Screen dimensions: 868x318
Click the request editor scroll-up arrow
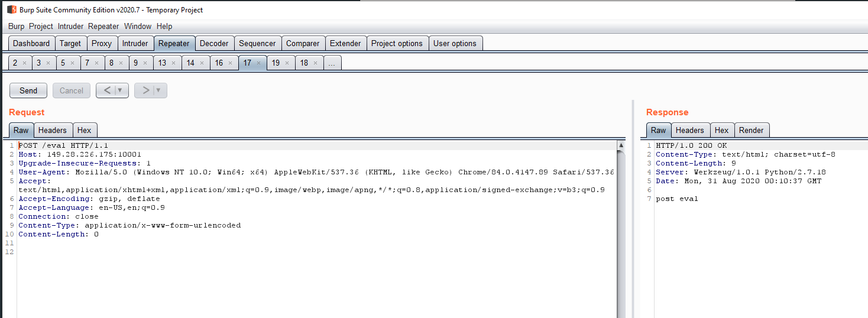[x=621, y=145]
